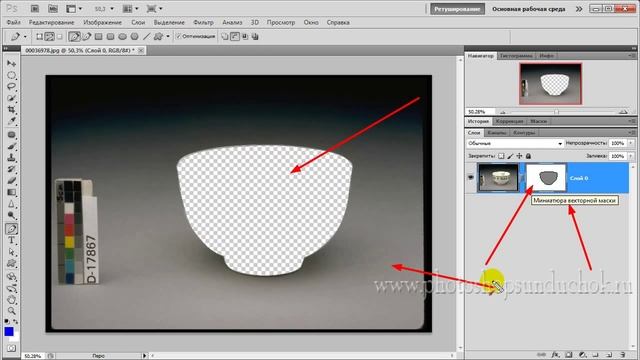The image size is (640, 360).
Task: Select the Quick Selection tool
Action: pyautogui.click(x=11, y=98)
